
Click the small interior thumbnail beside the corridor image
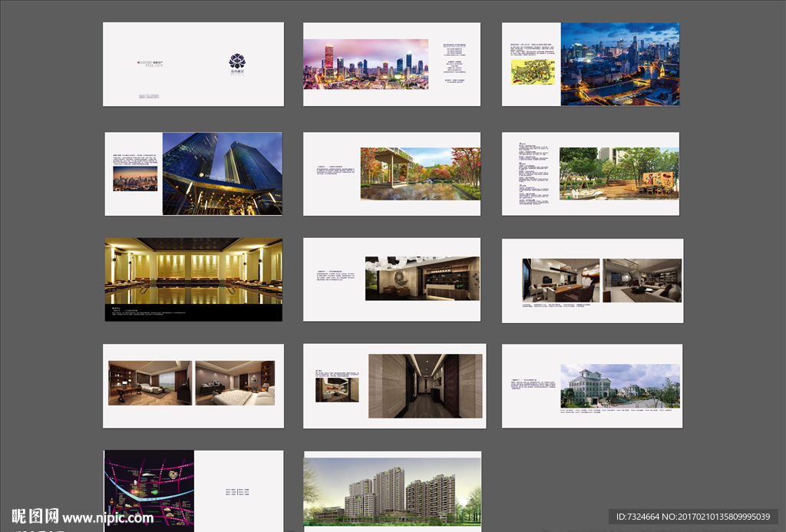337,390
